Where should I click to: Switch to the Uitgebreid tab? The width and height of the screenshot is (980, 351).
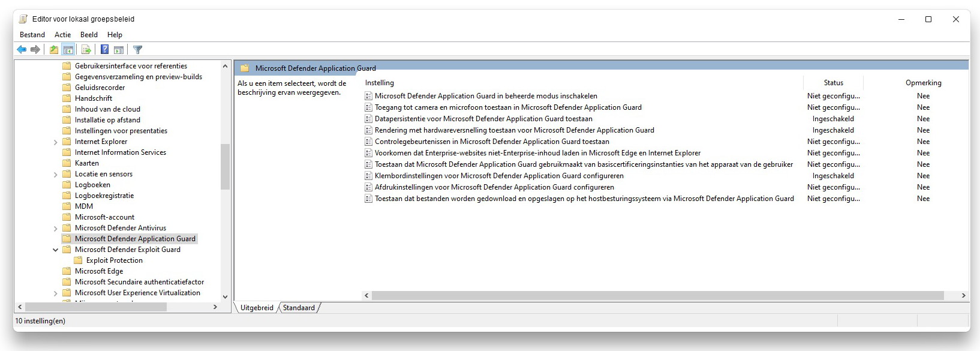coord(257,308)
